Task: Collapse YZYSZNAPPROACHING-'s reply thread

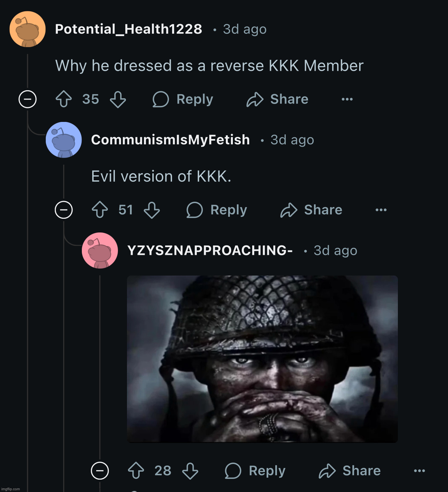Action: (100, 471)
